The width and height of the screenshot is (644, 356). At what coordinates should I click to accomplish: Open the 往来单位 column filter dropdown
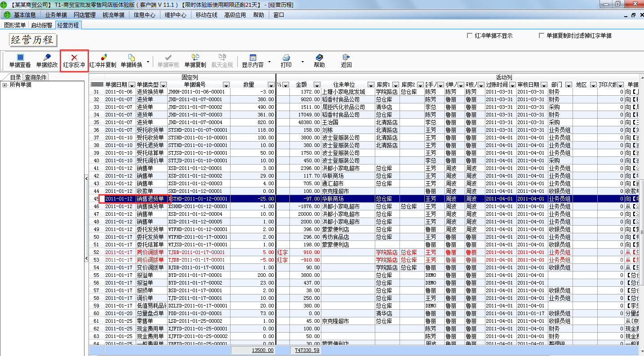pos(370,85)
